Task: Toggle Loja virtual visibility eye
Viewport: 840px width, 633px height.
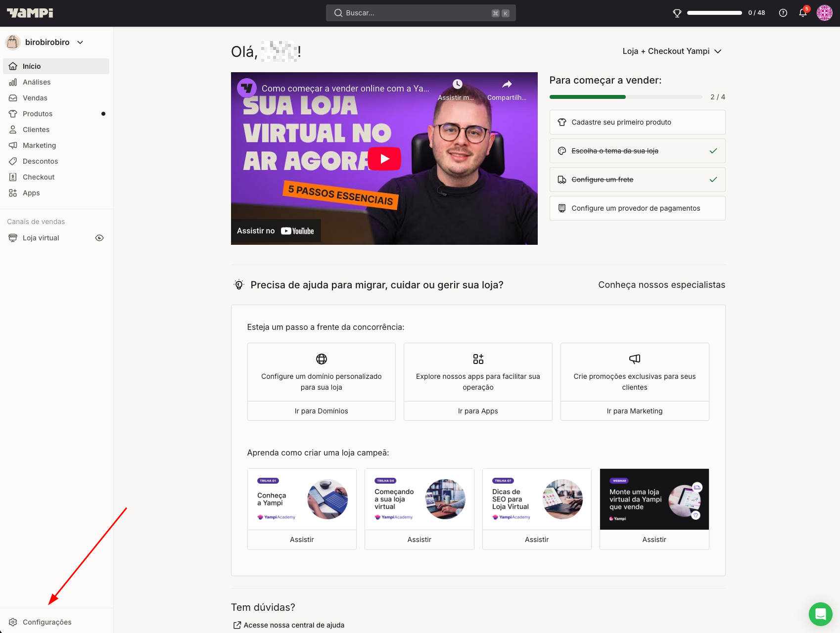Action: pos(99,238)
